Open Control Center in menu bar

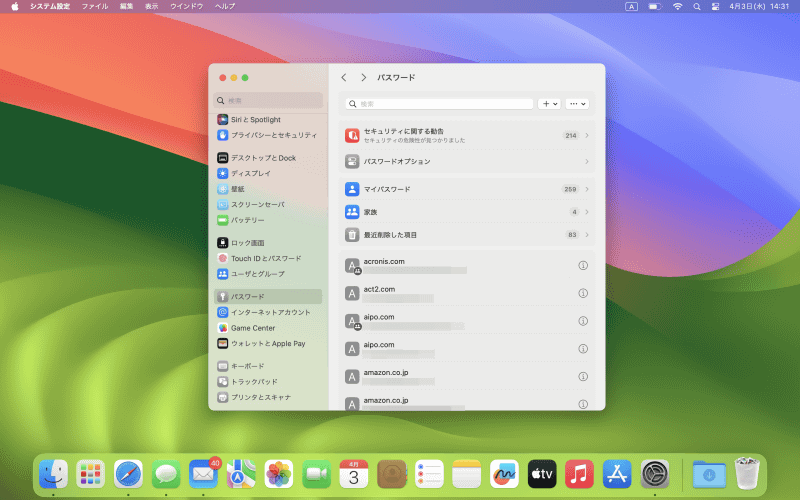tap(715, 7)
